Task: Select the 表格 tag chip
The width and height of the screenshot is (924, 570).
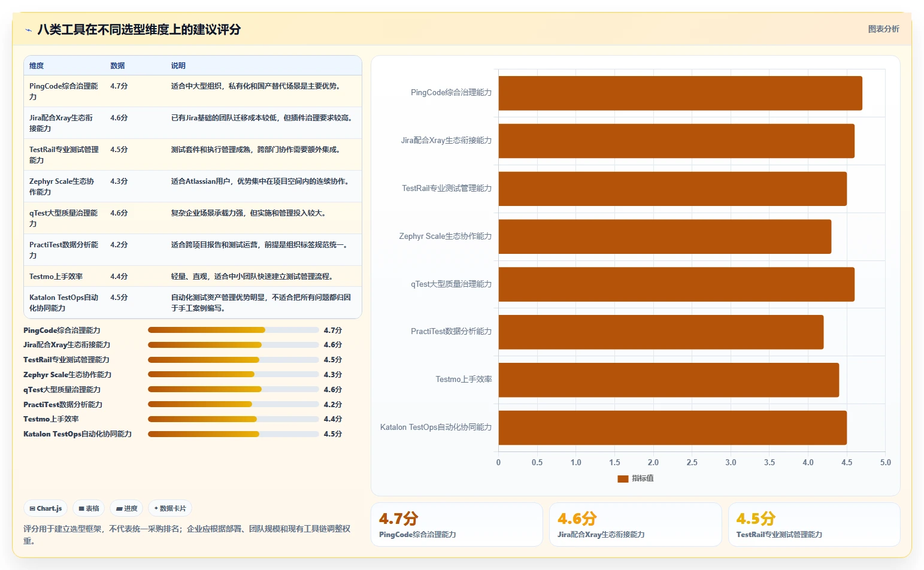Action: point(89,508)
